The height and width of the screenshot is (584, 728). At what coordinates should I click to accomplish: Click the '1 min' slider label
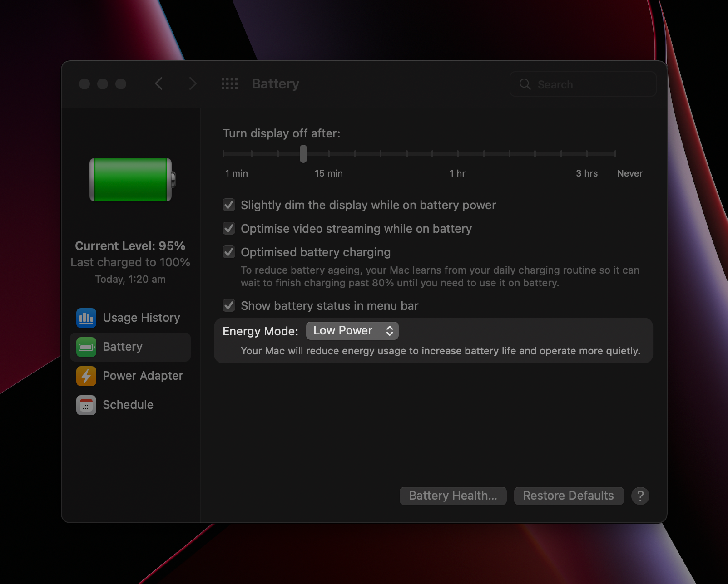[x=237, y=173]
